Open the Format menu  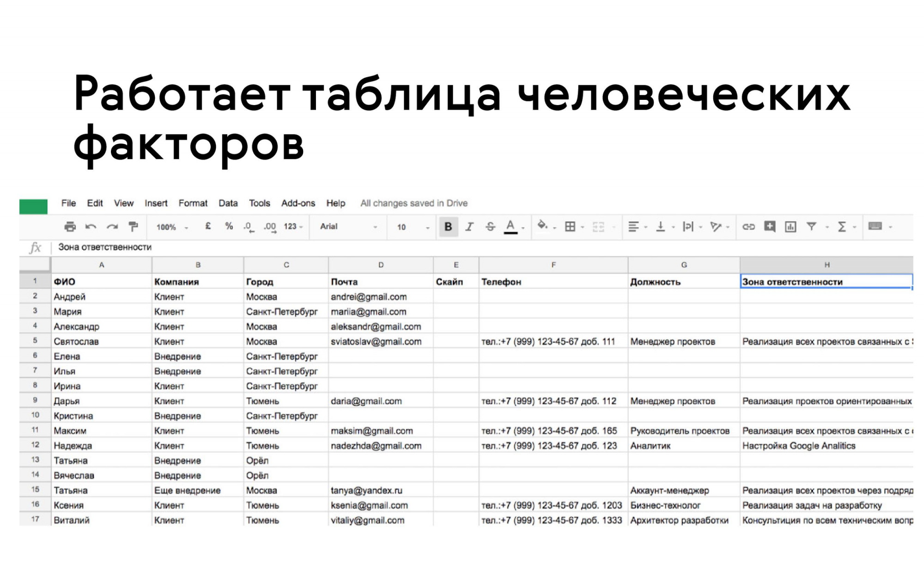(193, 203)
